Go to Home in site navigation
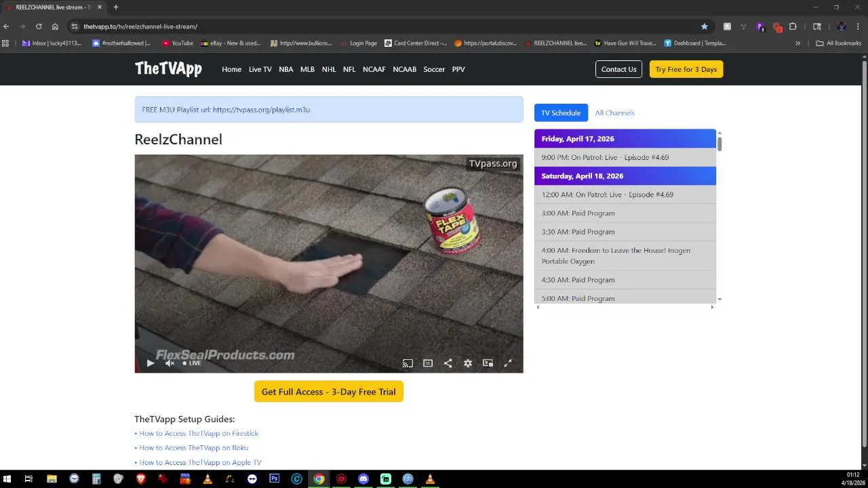Viewport: 868px width, 488px height. click(x=231, y=69)
